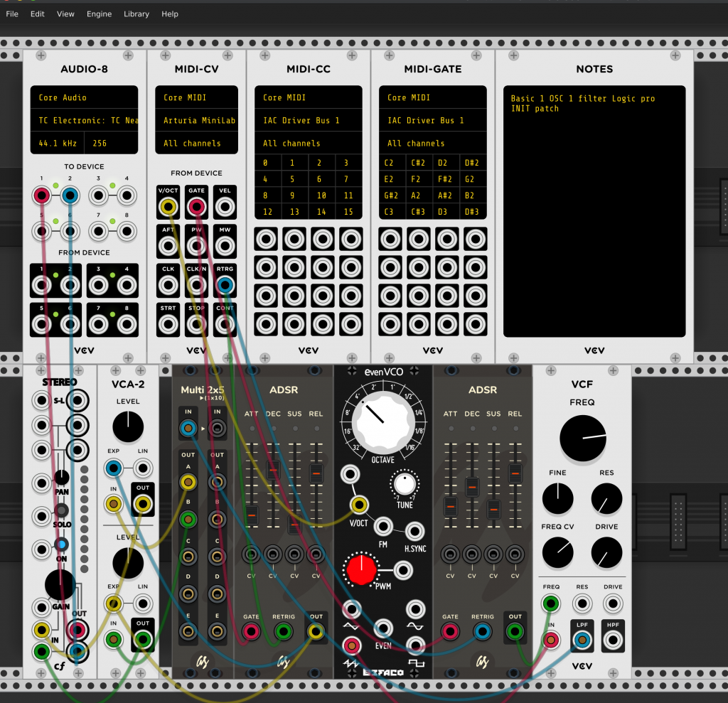This screenshot has height=703, width=728.
Task: Click the REL slider on ADSR beside VCF
Action: tap(515, 473)
